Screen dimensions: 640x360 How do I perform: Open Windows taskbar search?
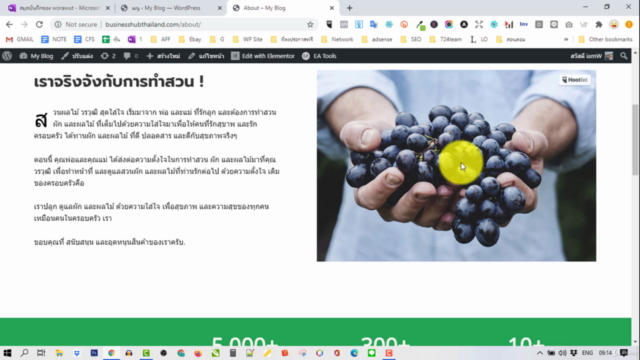tap(24, 353)
